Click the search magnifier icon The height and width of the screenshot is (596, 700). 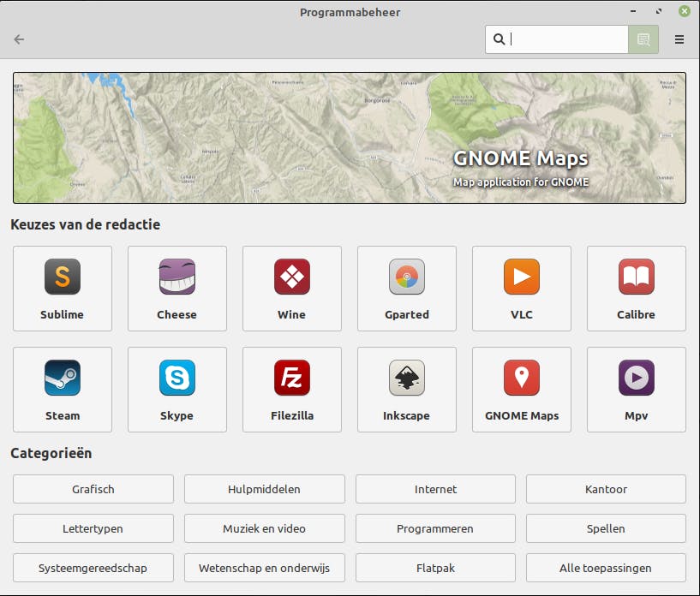[x=500, y=39]
